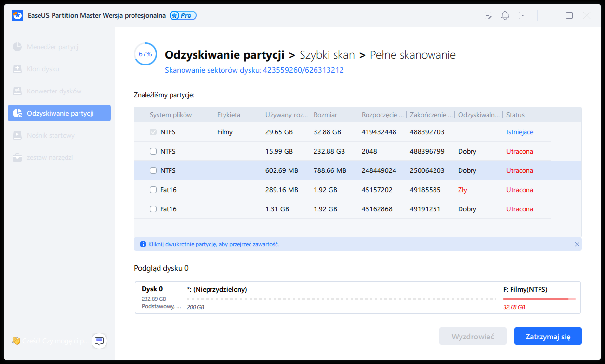Check the 232.88 GB NTFS partition checkbox
605x364 pixels.
click(153, 151)
